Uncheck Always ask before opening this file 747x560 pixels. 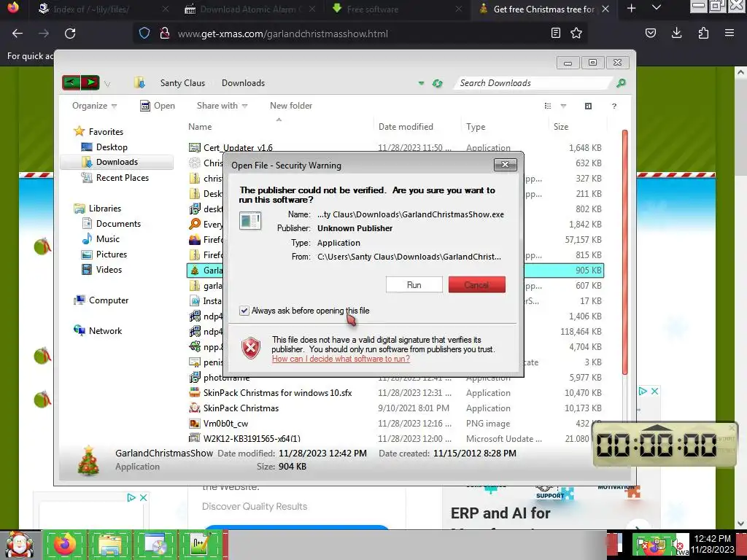pyautogui.click(x=244, y=311)
